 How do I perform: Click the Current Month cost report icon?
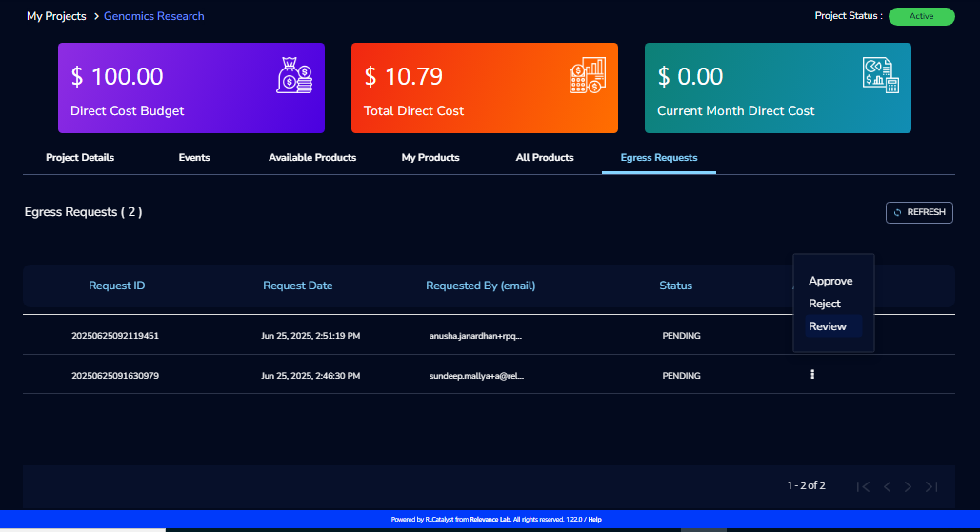click(881, 75)
